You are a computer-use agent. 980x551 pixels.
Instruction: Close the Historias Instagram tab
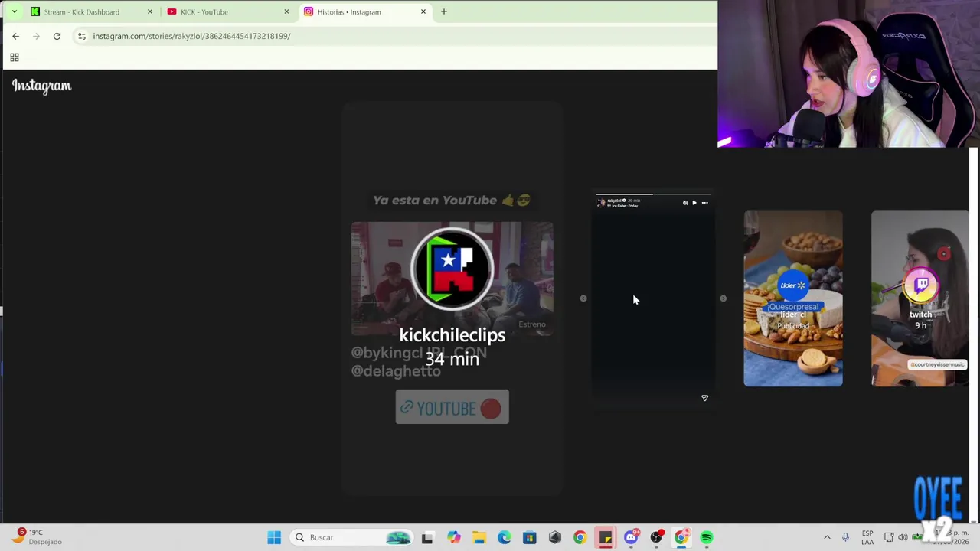point(423,11)
